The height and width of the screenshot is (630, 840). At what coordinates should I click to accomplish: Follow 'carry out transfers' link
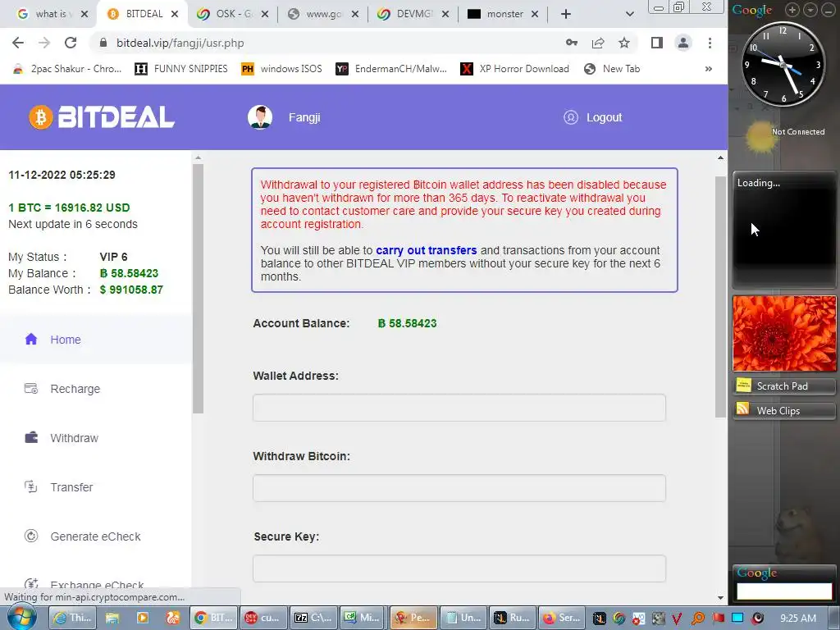[426, 250]
